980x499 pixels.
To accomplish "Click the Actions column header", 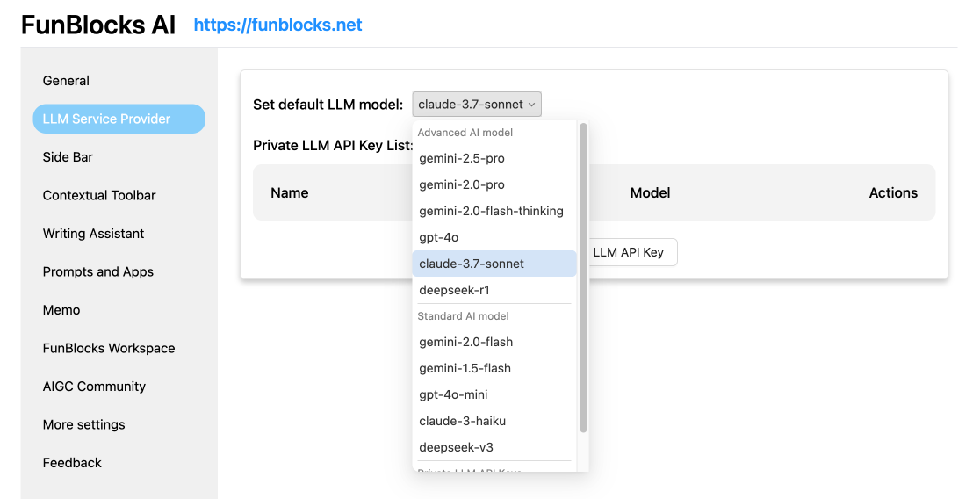I will [893, 192].
